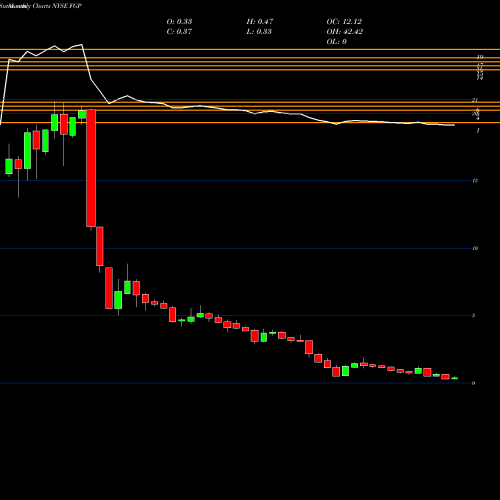Select the '19' level label at top right
The image size is (500, 500).
(x=480, y=57)
